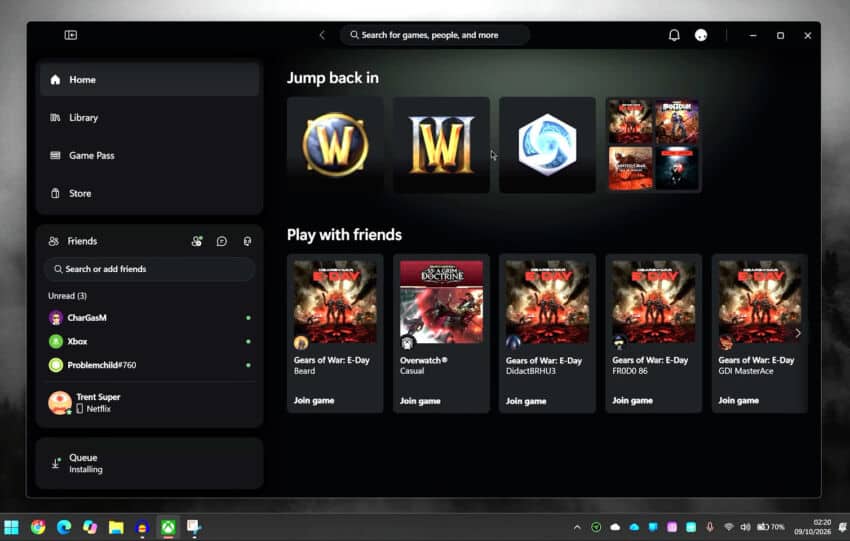Open the Xbox friend entry
The image size is (850, 541).
(149, 342)
